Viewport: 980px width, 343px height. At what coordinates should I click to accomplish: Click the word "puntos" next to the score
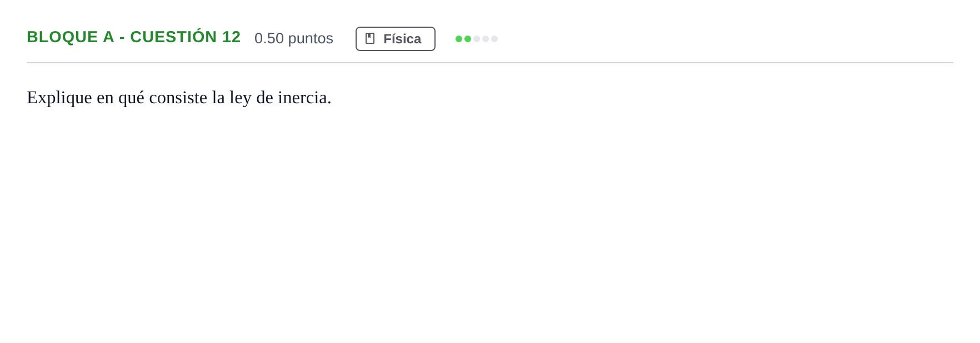tap(311, 39)
